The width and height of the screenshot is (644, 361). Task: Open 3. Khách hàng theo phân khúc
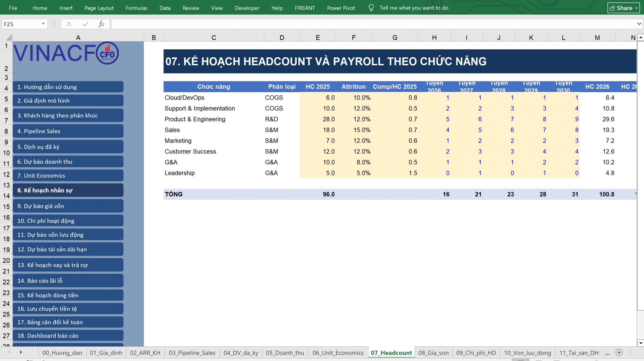coord(68,115)
